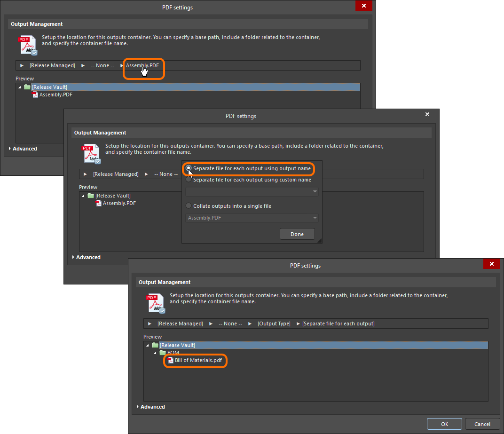This screenshot has width=504, height=434.
Task: Select 'Separate file for each output using output name'
Action: [189, 168]
